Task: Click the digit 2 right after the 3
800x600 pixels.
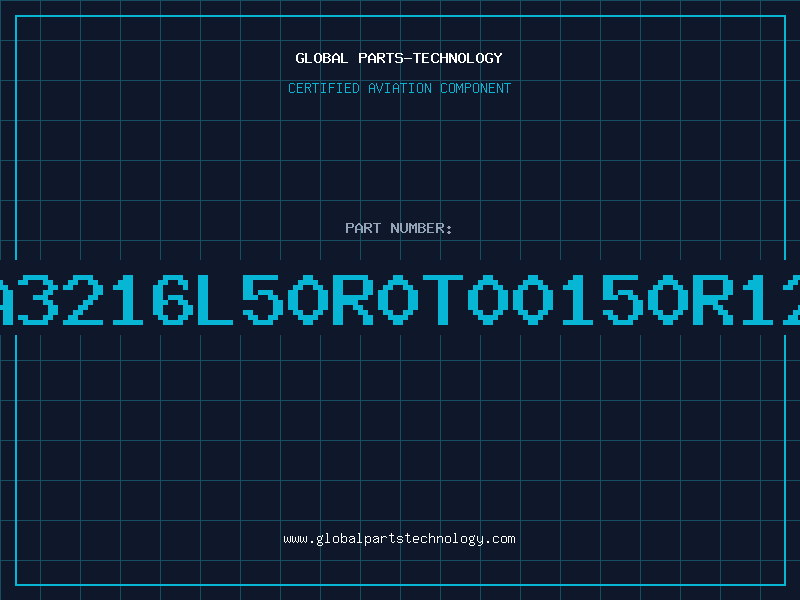Action: (x=83, y=299)
